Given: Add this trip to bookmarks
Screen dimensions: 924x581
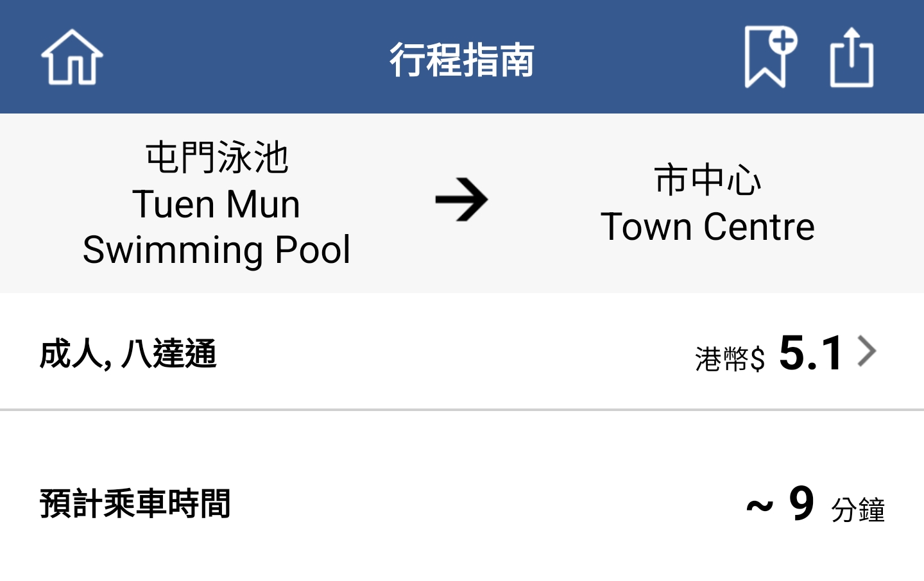Looking at the screenshot, I should coord(770,56).
